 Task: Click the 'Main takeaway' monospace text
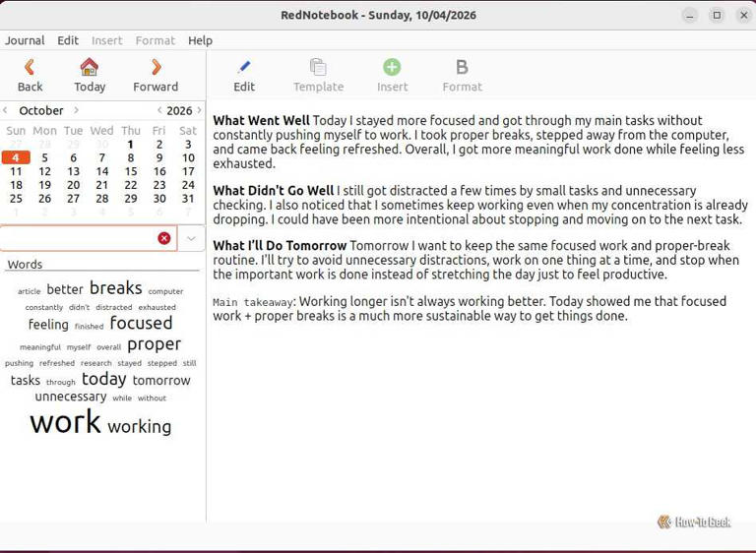click(253, 302)
